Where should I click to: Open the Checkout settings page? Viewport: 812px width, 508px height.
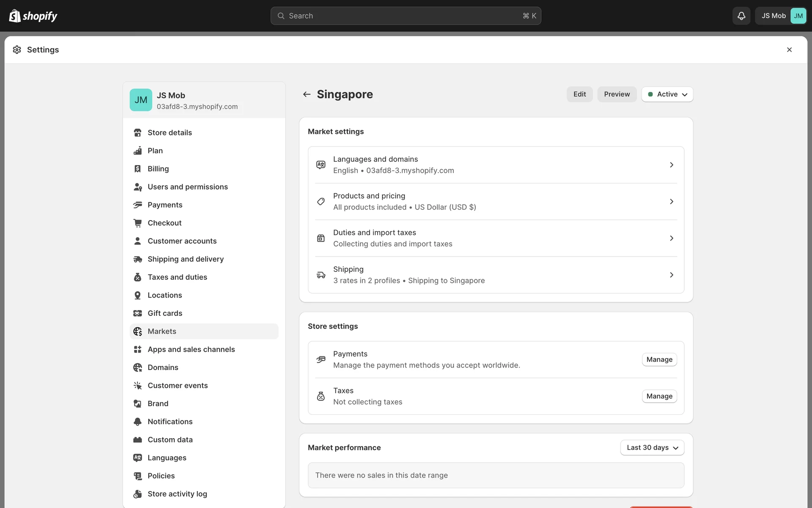(x=164, y=223)
